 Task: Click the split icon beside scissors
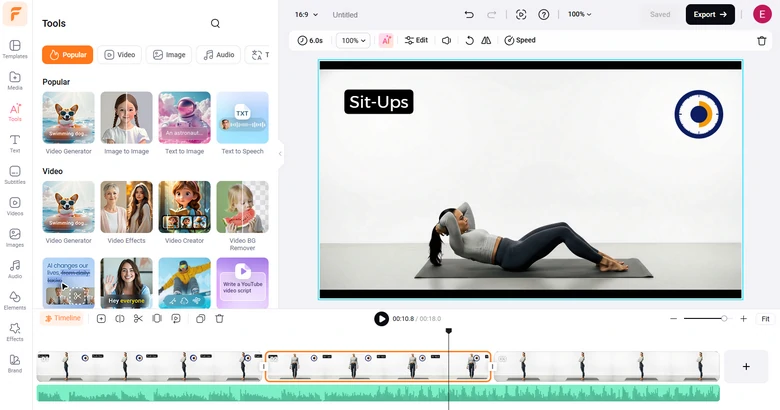pyautogui.click(x=120, y=318)
